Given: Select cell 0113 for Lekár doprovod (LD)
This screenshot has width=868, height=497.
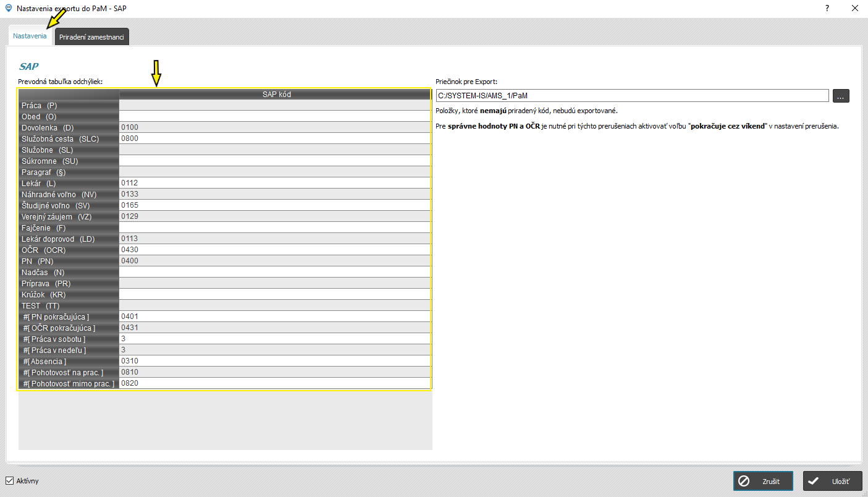Looking at the screenshot, I should (x=275, y=239).
